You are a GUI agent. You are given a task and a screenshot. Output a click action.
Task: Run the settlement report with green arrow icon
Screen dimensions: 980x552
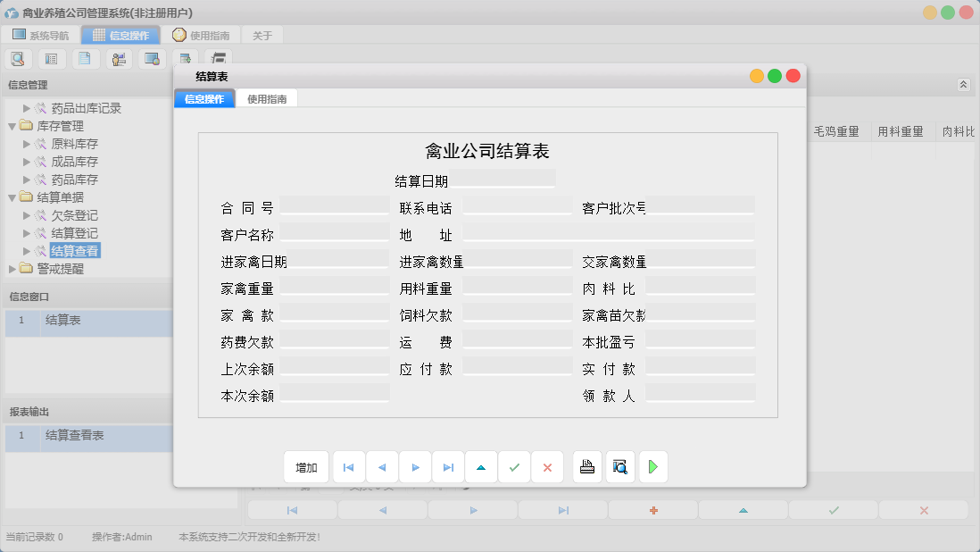point(652,466)
